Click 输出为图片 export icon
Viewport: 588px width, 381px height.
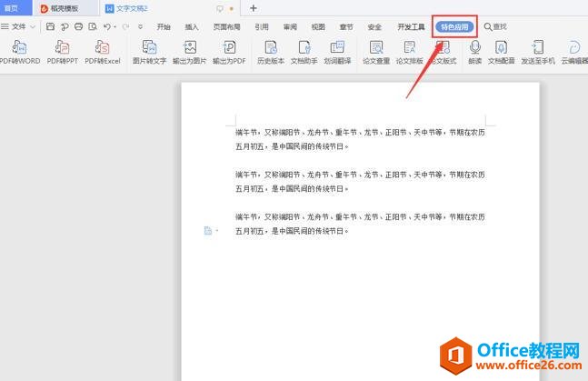coord(189,47)
